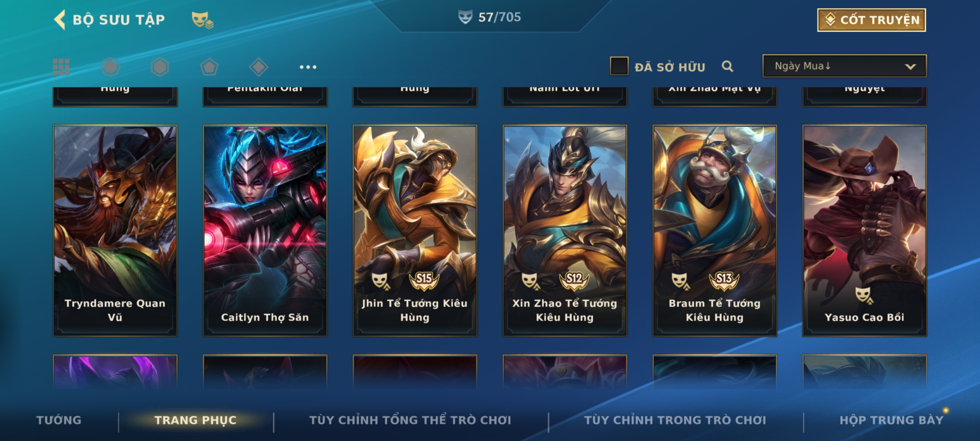Viewport: 980px width, 441px height.
Task: Open the Tùy Chỉnh Tổng Thể Trò Chơi tab
Action: [x=410, y=420]
